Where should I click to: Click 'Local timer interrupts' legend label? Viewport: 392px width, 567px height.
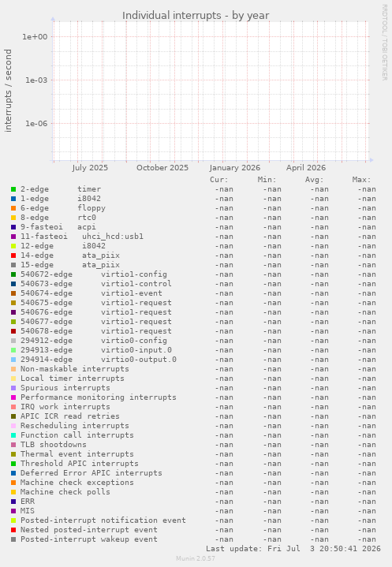(73, 379)
